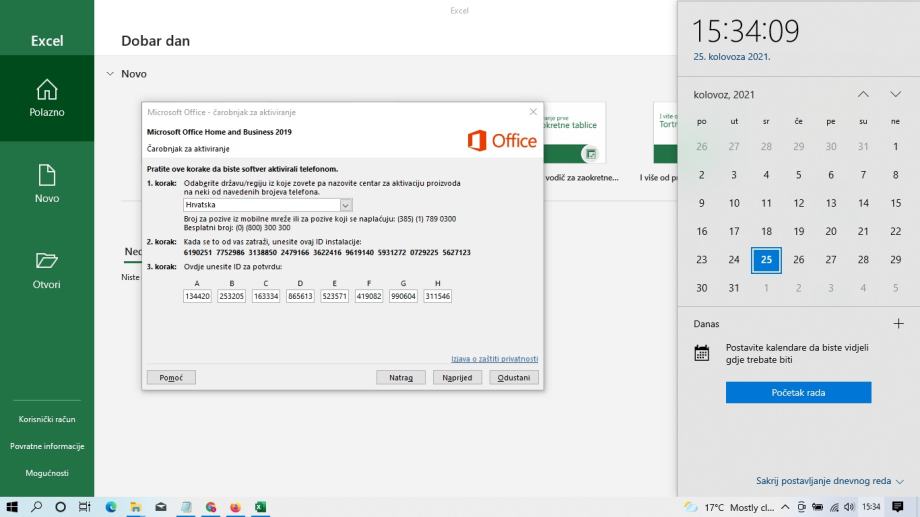Open Task View in taskbar
The height and width of the screenshot is (517, 920).
pos(84,506)
